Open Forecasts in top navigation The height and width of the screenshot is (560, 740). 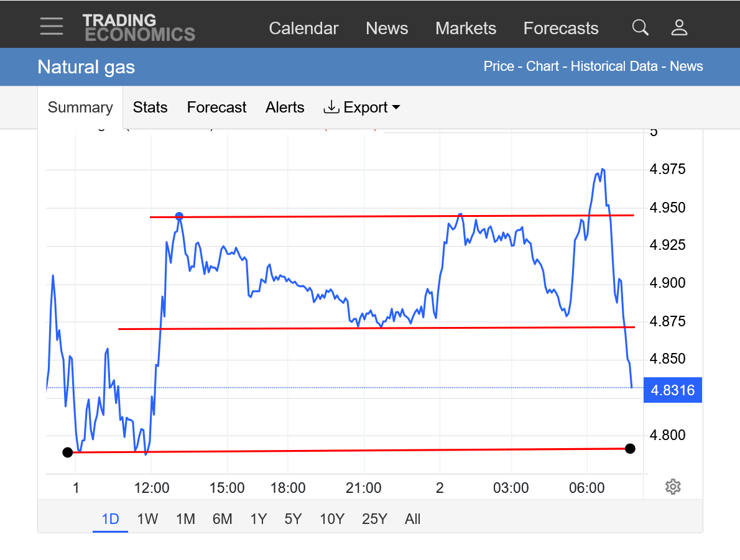pyautogui.click(x=560, y=29)
